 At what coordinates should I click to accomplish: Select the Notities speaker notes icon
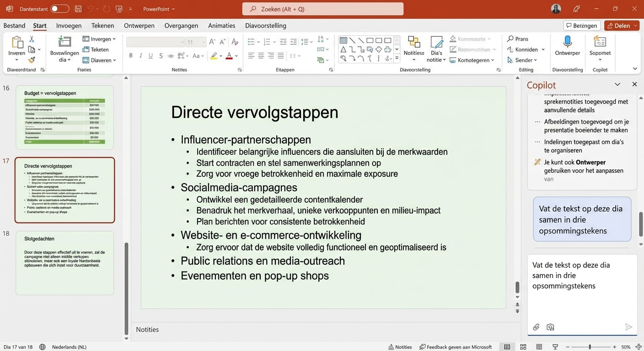(x=400, y=347)
